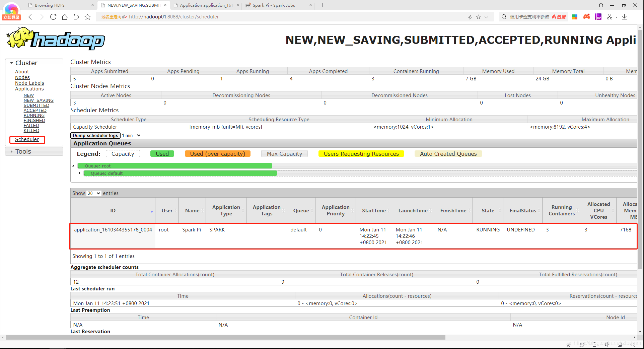Open the Nodes sidebar link
Screen dimensions: 644x349
tap(22, 77)
